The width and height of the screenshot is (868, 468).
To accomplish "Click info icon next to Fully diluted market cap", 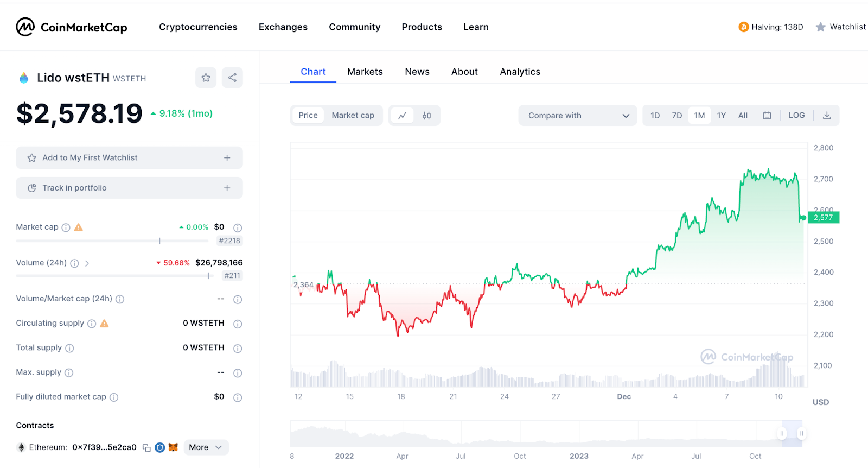I will 114,397.
